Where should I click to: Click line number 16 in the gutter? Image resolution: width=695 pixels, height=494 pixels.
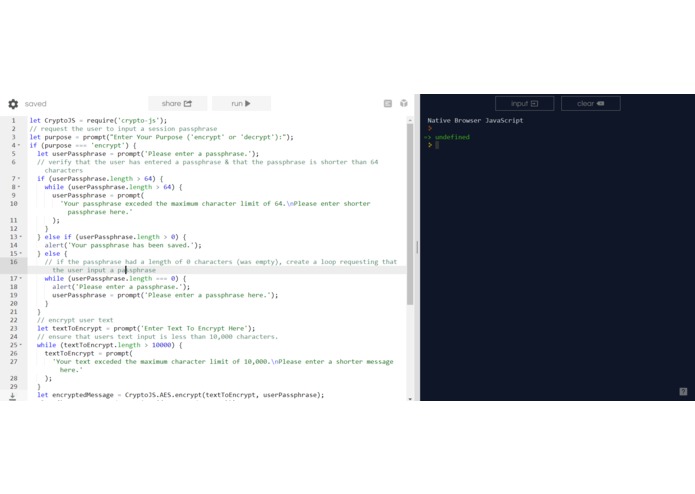(x=14, y=262)
